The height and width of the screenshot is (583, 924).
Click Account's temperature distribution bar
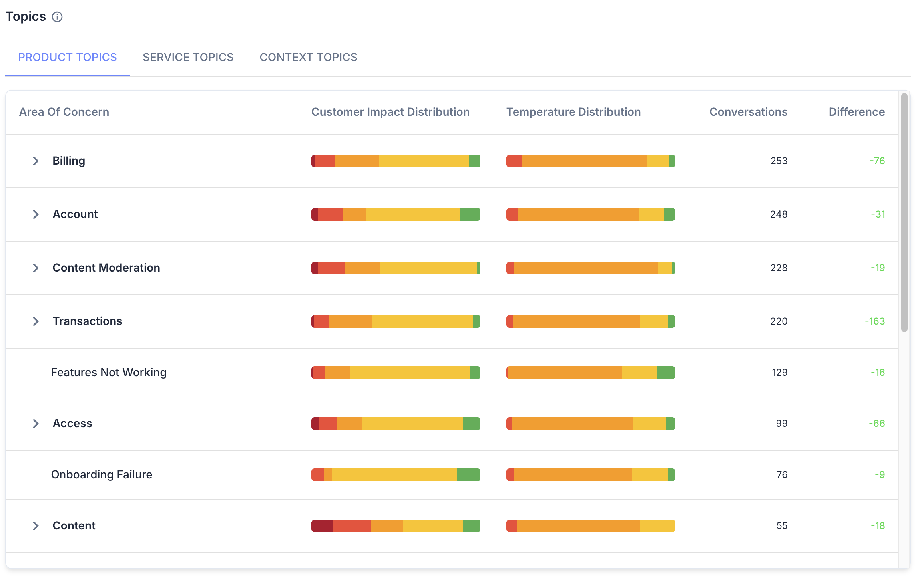[591, 214]
